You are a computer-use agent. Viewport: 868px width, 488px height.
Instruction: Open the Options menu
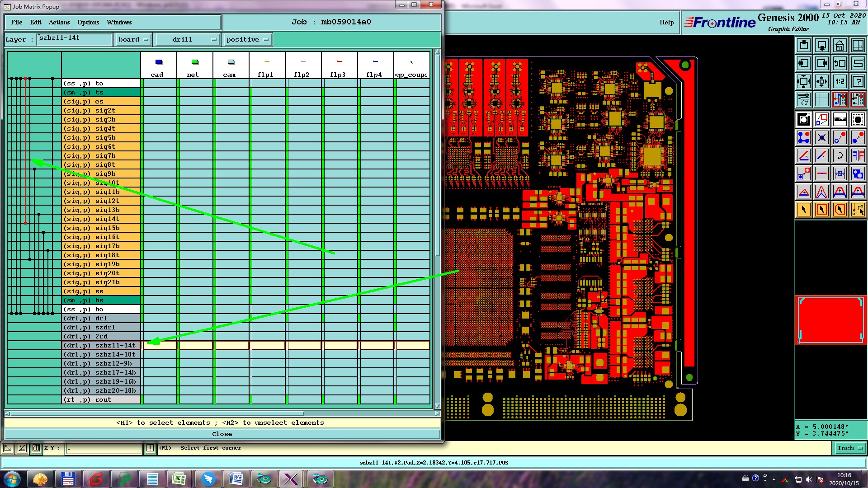[88, 22]
